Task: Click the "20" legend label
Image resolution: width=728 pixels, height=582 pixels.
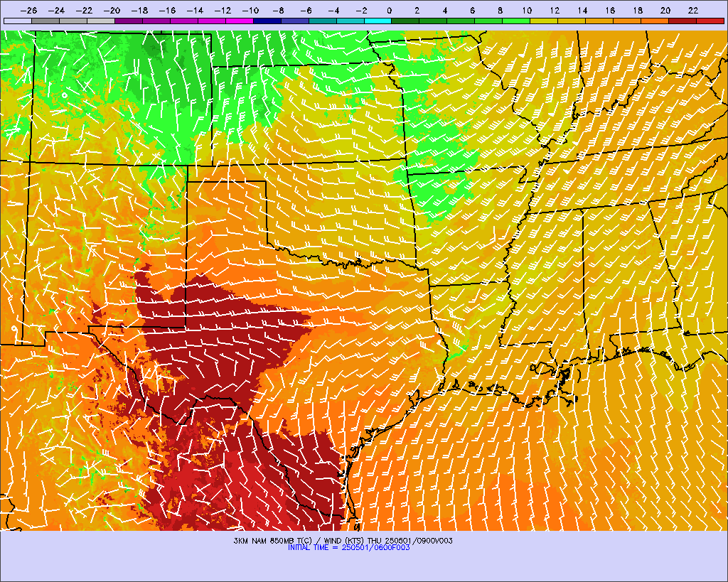Action: (665, 10)
